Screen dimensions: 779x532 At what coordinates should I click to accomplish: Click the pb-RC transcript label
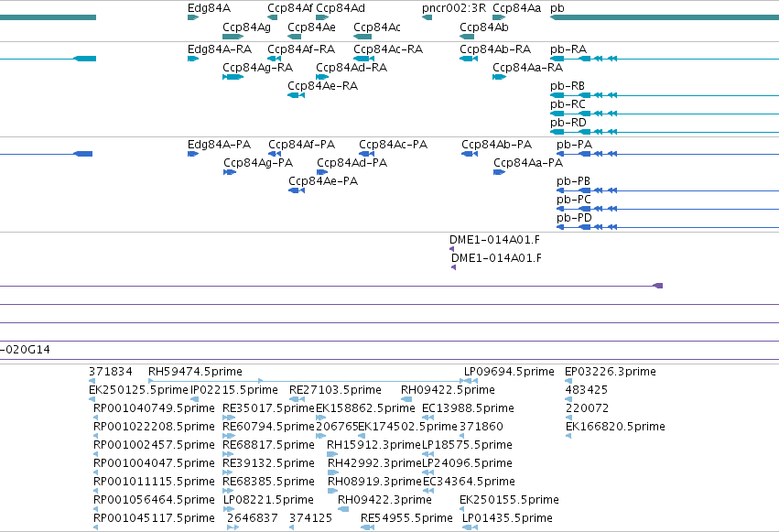(568, 104)
